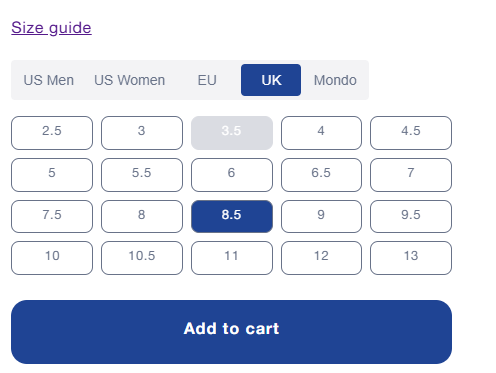Select the highlighted size 8.5

[232, 216]
